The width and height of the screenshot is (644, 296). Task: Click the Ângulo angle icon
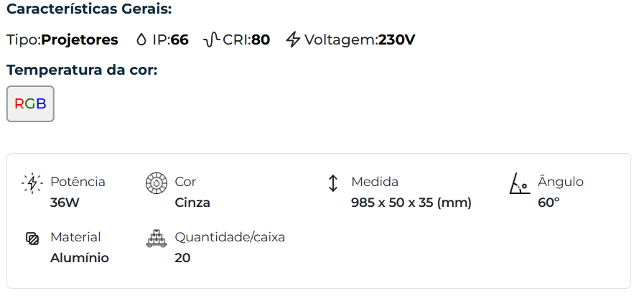[518, 183]
